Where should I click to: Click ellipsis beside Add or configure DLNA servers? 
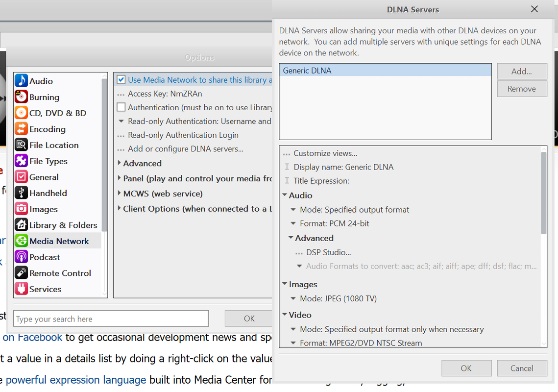pos(121,150)
